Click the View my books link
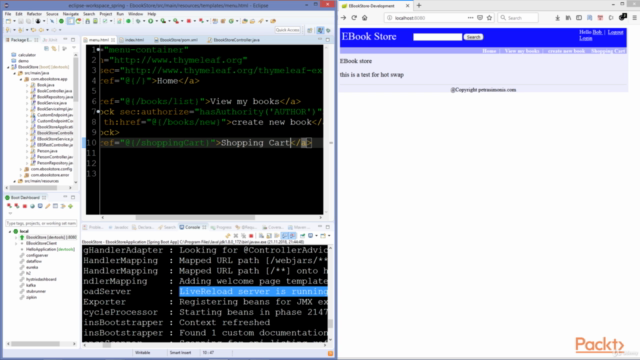Image resolution: width=640 pixels, height=360 pixels. pos(522,51)
